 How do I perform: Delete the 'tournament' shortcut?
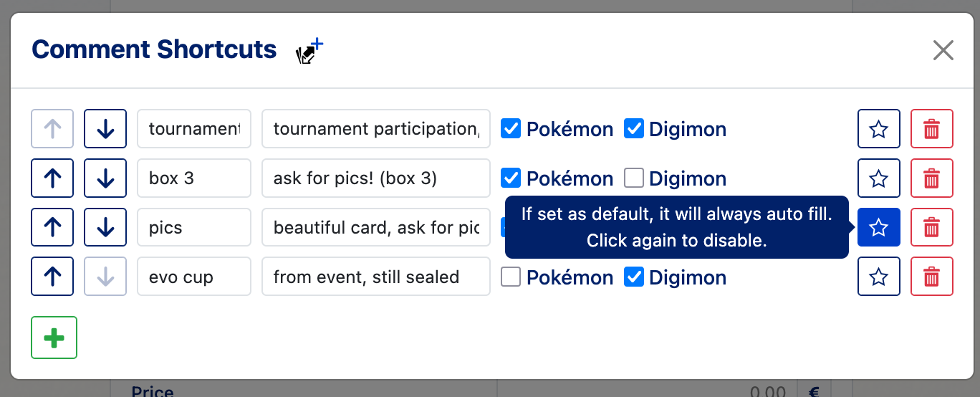click(x=932, y=129)
